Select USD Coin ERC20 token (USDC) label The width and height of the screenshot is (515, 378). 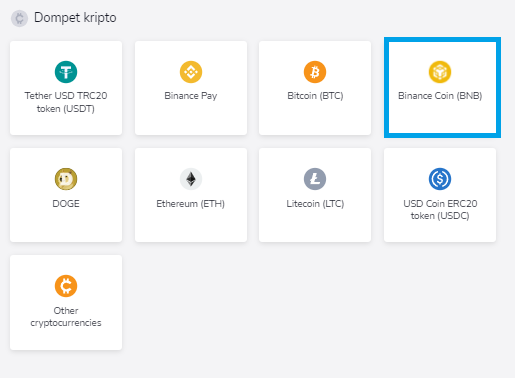click(440, 210)
